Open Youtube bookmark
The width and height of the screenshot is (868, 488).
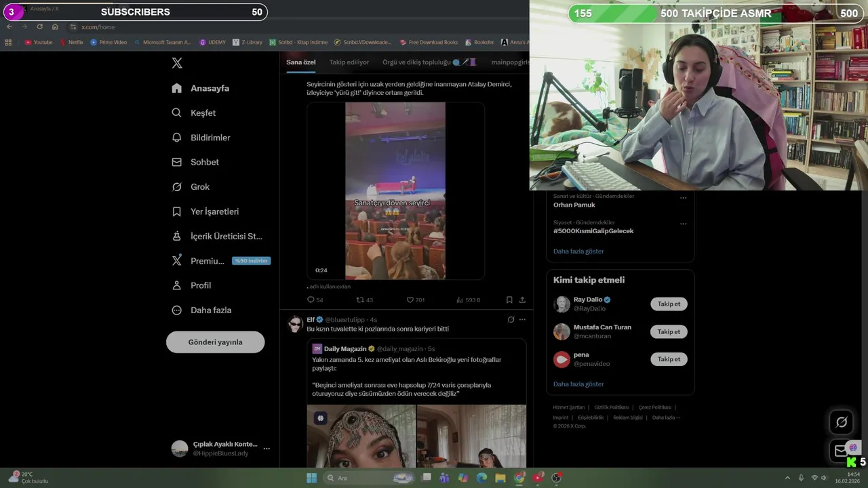pyautogui.click(x=39, y=42)
